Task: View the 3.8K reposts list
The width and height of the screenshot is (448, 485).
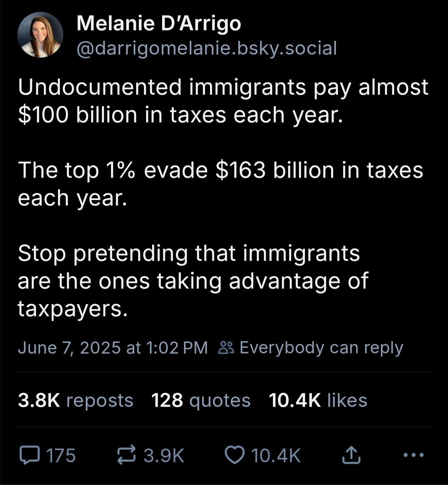Action: click(76, 400)
